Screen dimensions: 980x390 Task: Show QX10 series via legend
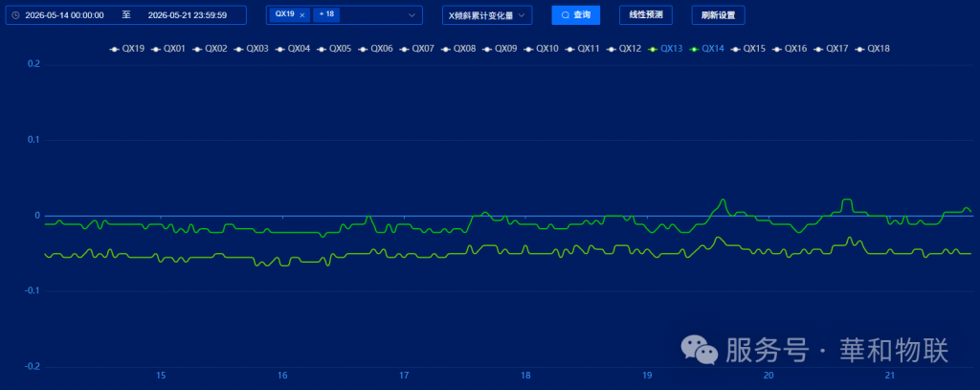[x=541, y=48]
